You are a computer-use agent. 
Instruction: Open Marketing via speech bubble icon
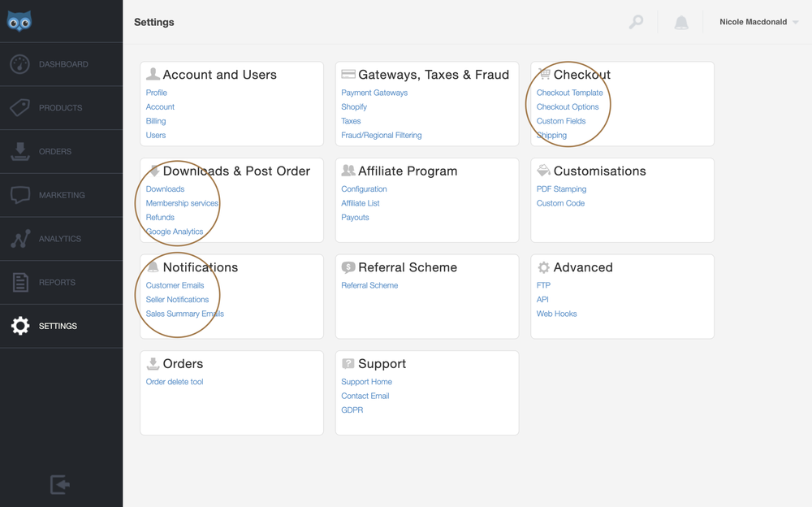coord(20,195)
